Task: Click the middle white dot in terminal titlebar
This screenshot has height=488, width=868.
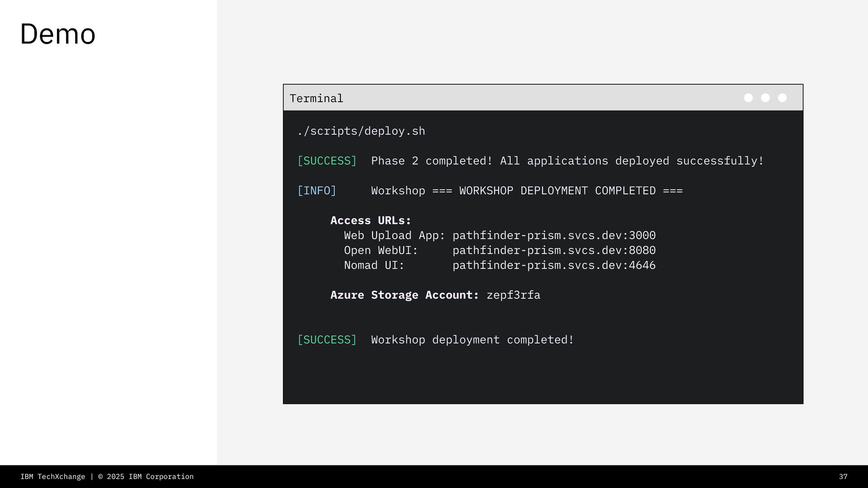Action: (765, 98)
